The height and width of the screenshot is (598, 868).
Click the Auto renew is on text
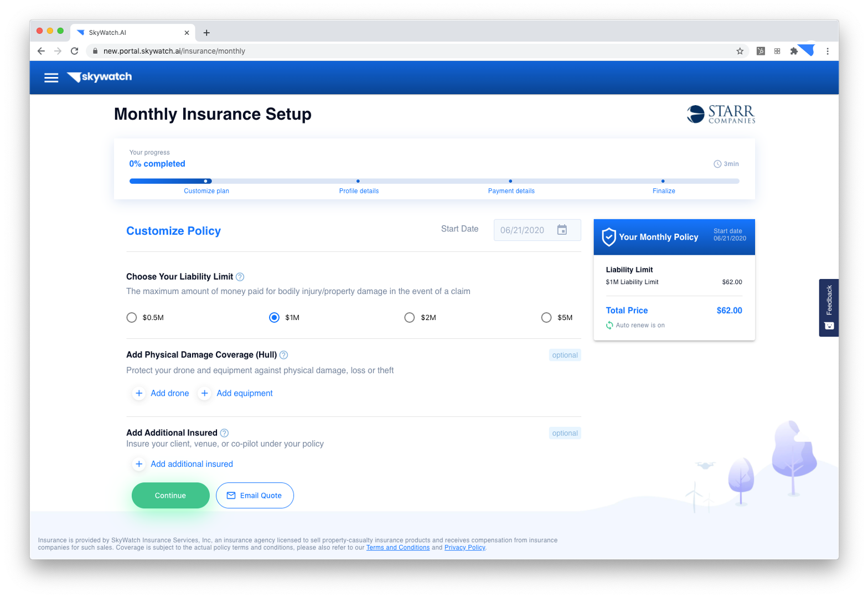[x=640, y=325]
